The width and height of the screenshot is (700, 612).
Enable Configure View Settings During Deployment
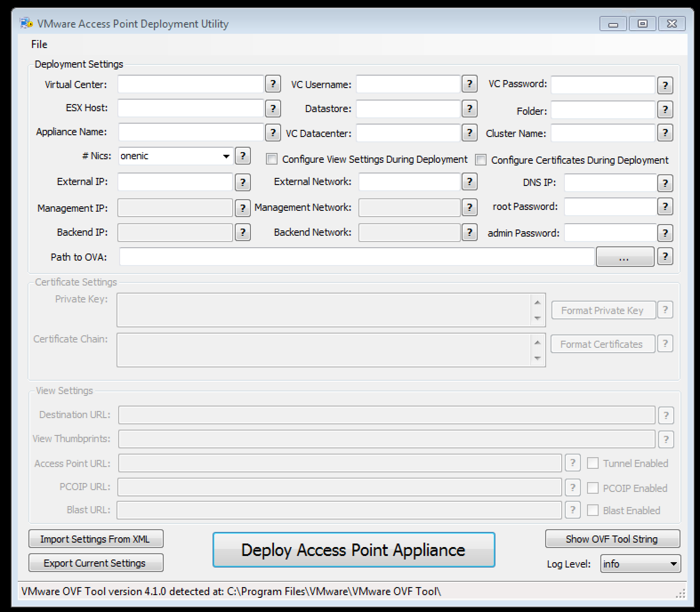point(272,159)
